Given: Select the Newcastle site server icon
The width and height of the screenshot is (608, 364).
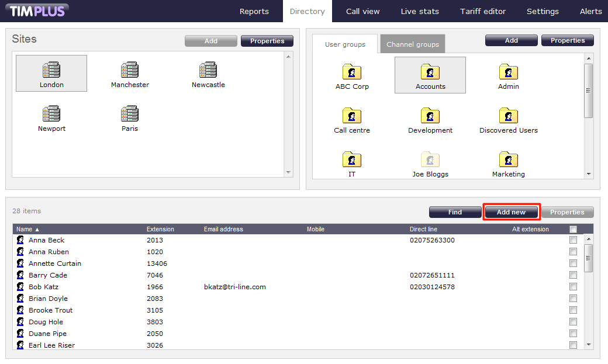Looking at the screenshot, I should 208,70.
